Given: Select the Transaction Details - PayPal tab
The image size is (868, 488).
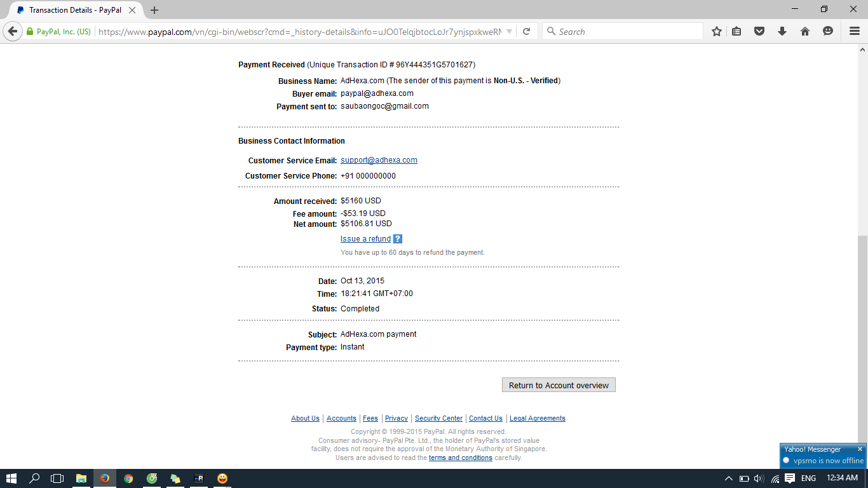Looking at the screenshot, I should point(75,10).
